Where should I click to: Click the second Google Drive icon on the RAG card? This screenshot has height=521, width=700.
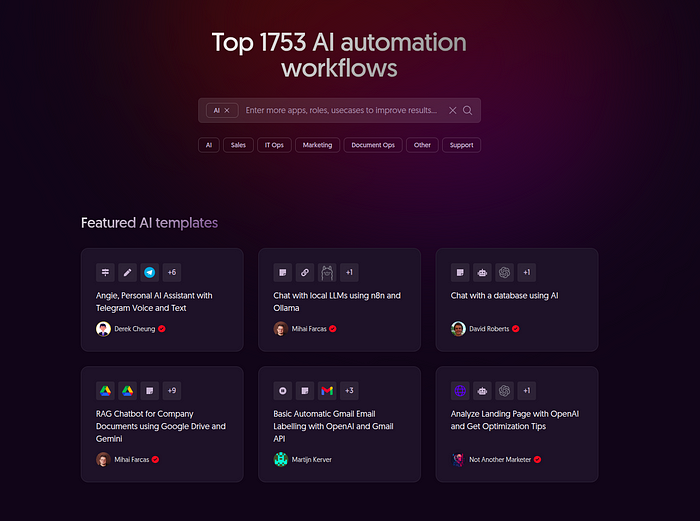127,391
